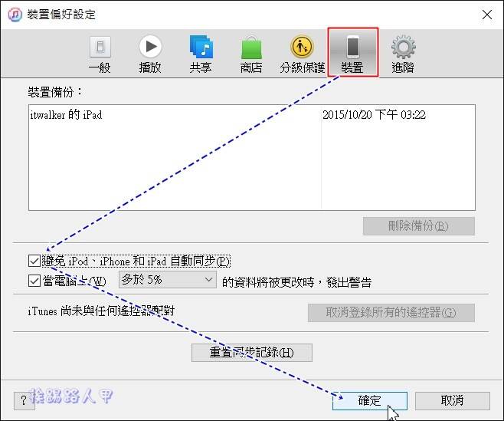Toggle 避免 iPod、iPhone 和 iPad 自動同步 checkbox
The width and height of the screenshot is (504, 421).
pyautogui.click(x=34, y=261)
